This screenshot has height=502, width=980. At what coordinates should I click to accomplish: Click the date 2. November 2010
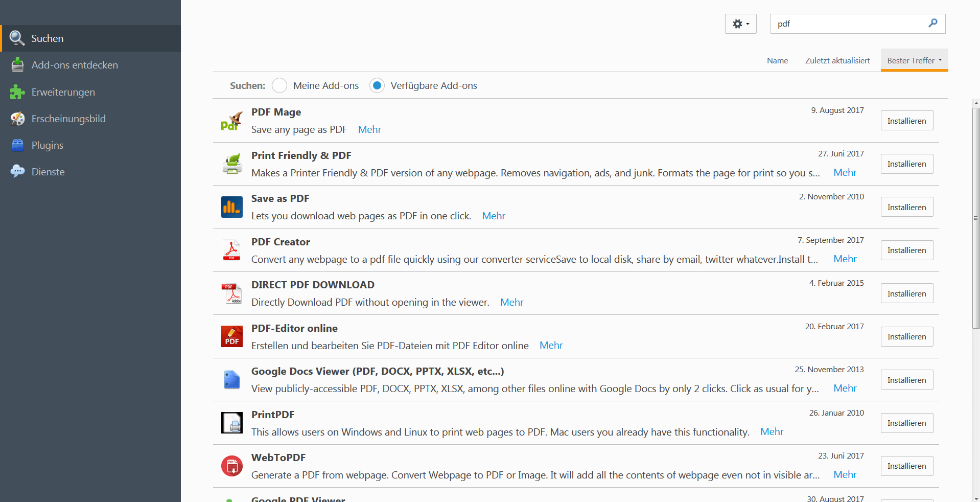pos(831,196)
